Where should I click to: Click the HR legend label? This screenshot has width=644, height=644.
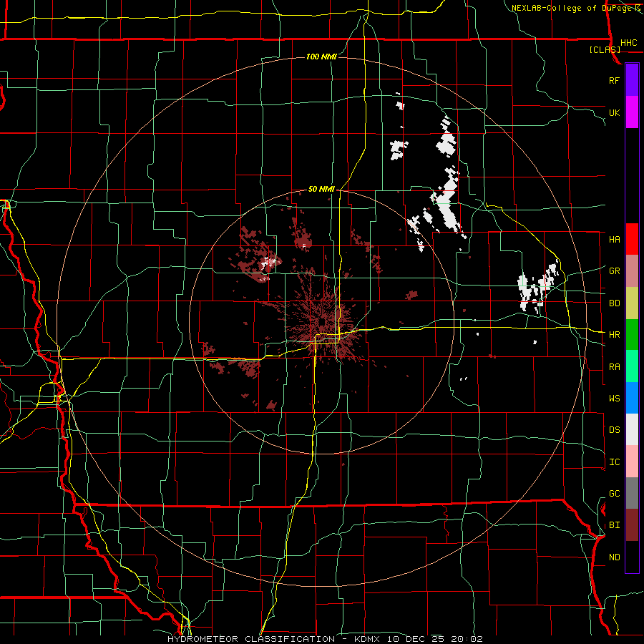pyautogui.click(x=615, y=335)
